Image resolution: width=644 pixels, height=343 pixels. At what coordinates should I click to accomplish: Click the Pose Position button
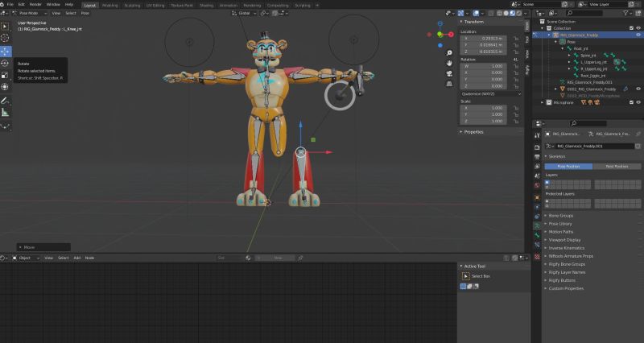[568, 167]
